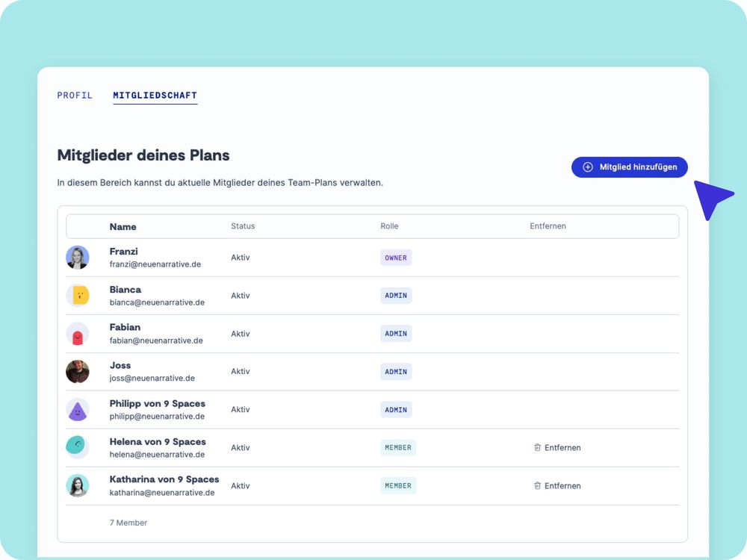This screenshot has width=747, height=560.
Task: Select the name Joss
Action: click(x=120, y=365)
